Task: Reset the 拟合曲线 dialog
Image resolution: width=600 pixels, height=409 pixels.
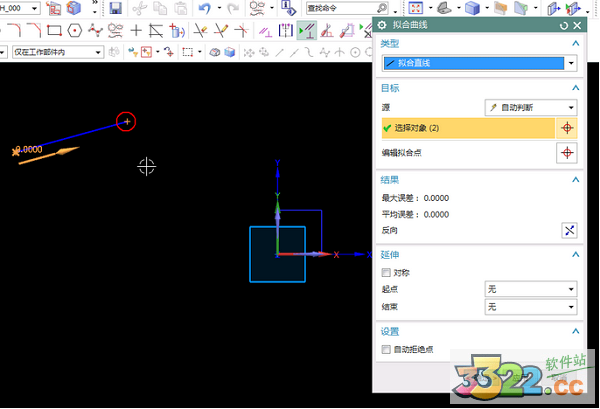Action: [x=564, y=24]
